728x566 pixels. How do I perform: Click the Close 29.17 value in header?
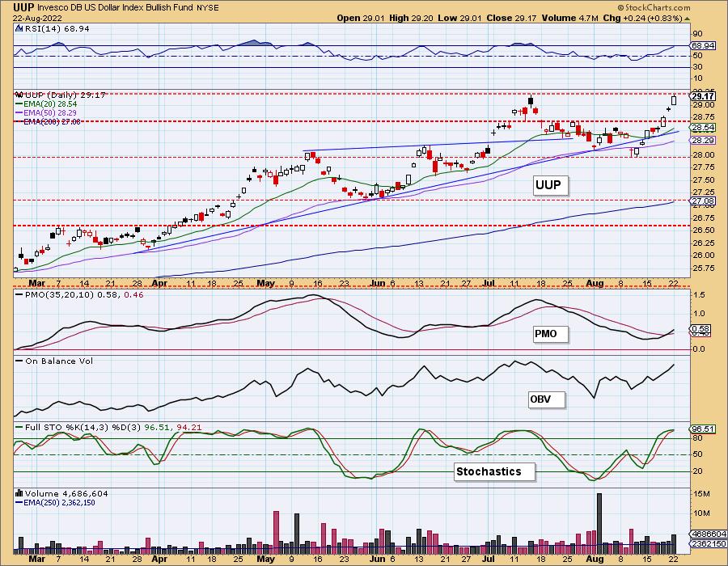click(x=511, y=18)
